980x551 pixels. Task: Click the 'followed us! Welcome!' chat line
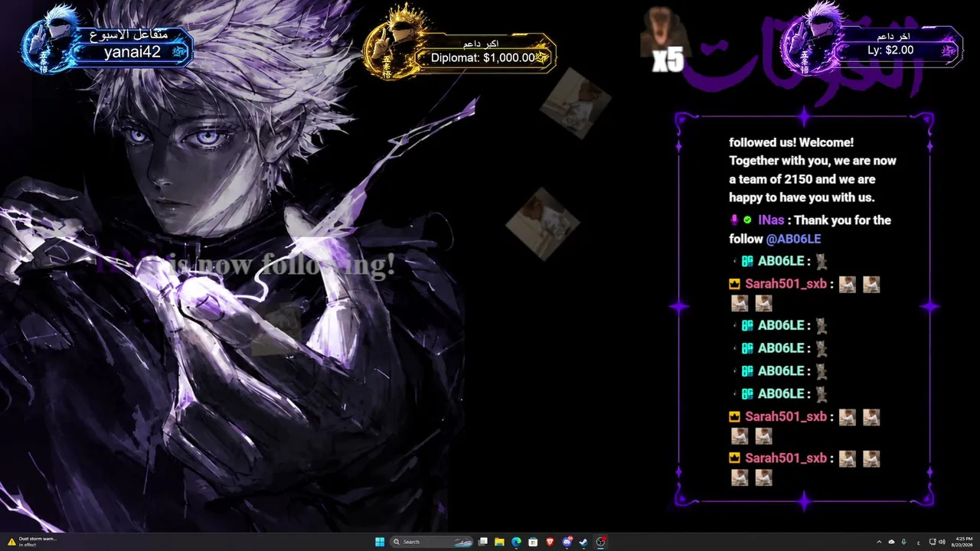(791, 142)
